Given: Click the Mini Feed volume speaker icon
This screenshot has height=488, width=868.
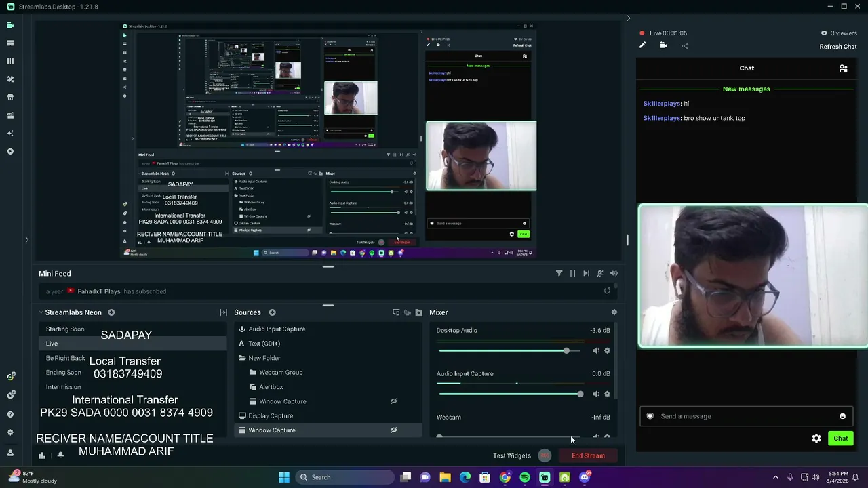Looking at the screenshot, I should tap(614, 273).
